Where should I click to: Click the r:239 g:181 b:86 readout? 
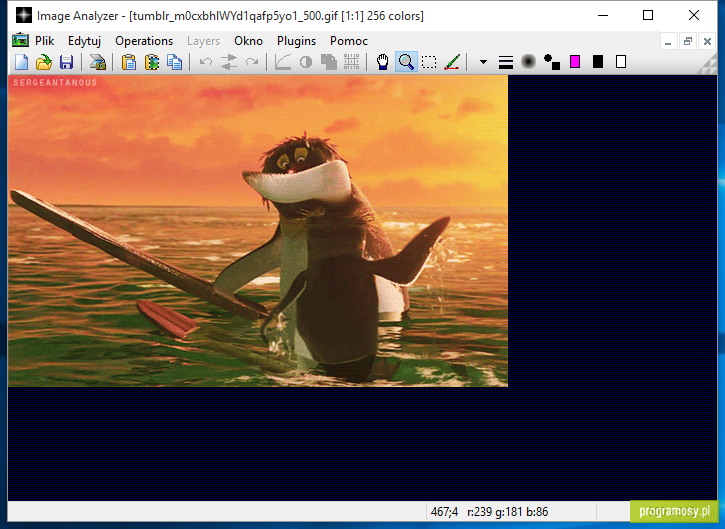tap(508, 512)
